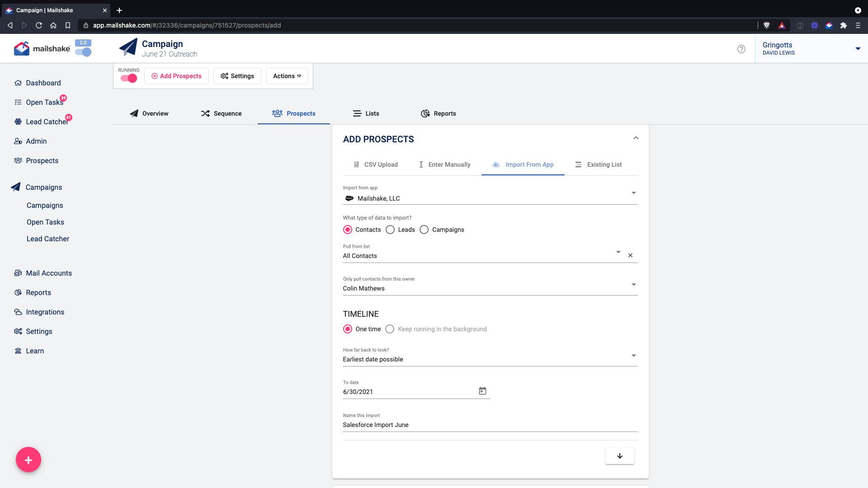
Task: Clear the All Contacts list selection
Action: (630, 255)
